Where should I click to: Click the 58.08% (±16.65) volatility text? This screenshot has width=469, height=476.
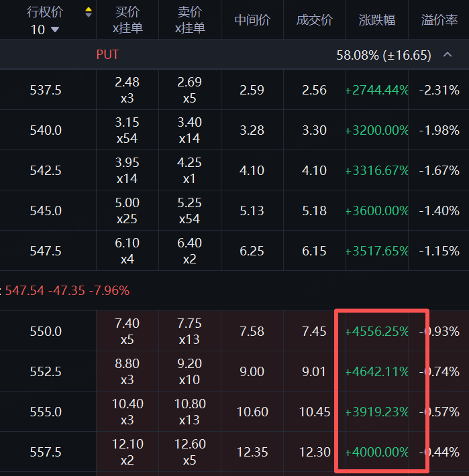pos(384,55)
